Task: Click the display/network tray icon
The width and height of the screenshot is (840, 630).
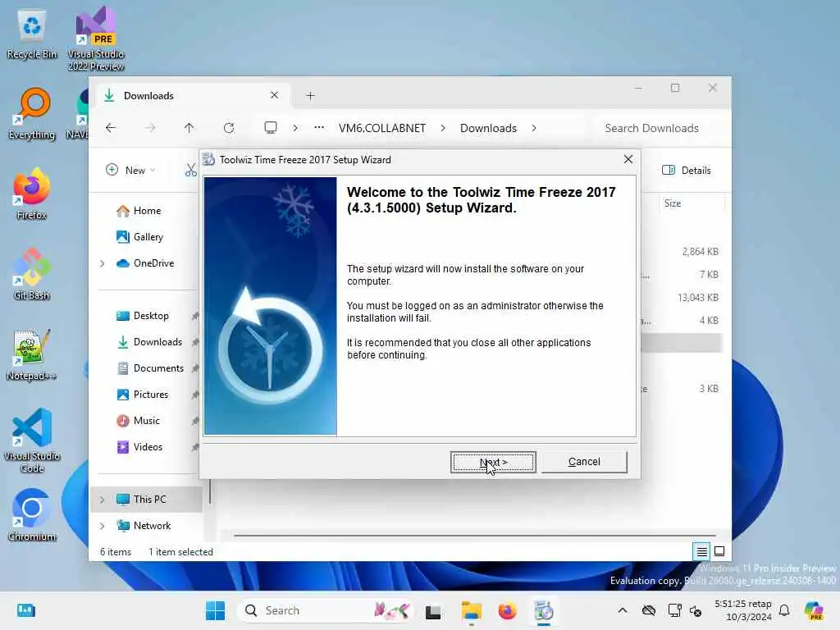Action: point(675,610)
